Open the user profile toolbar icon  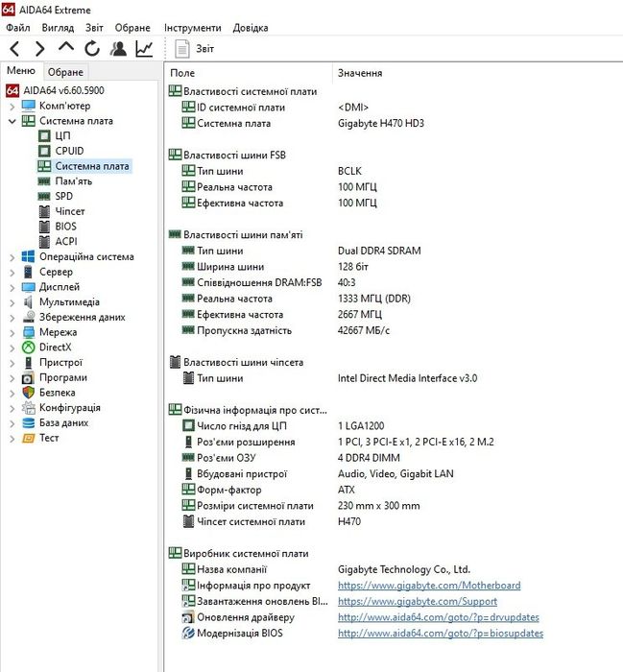118,48
